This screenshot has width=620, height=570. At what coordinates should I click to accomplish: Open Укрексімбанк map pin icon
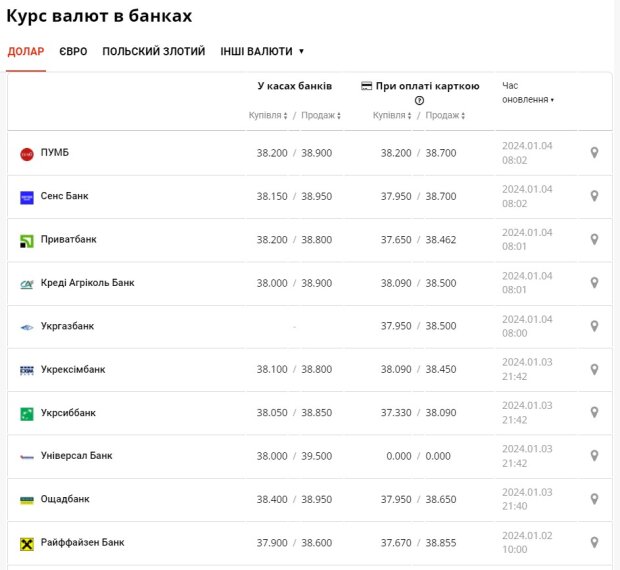594,370
